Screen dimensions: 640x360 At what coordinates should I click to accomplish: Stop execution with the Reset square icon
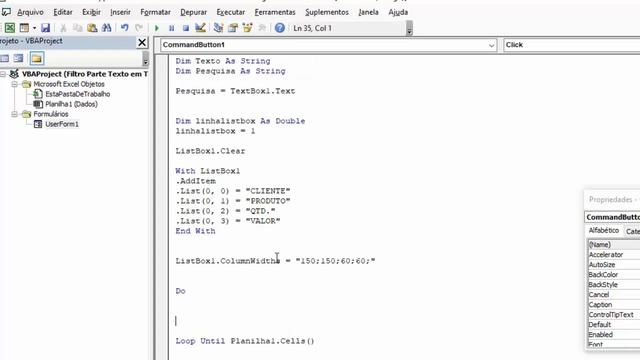[x=186, y=28]
